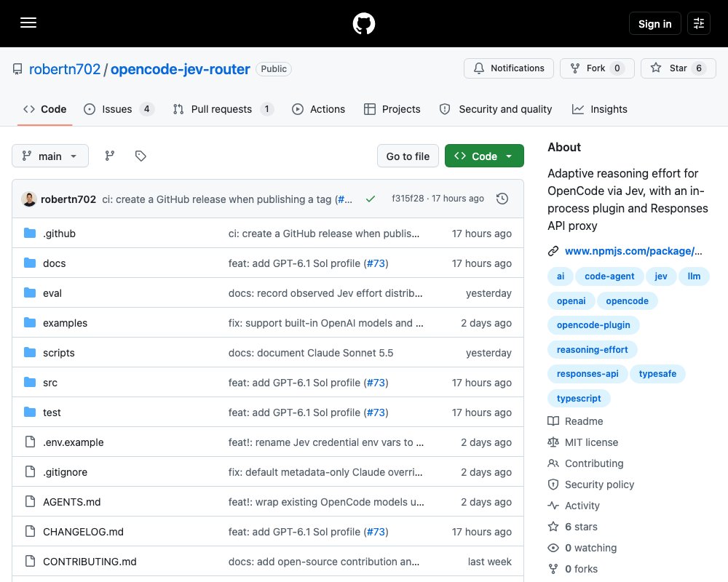Star the repository
728x582 pixels.
click(x=678, y=68)
